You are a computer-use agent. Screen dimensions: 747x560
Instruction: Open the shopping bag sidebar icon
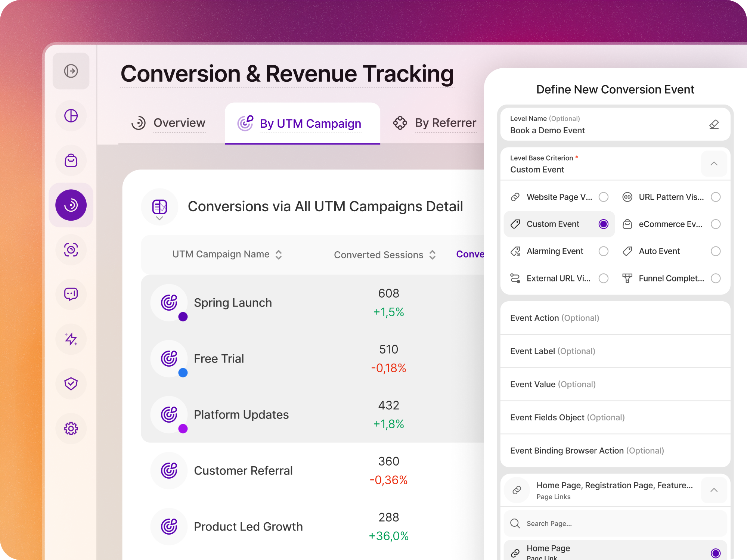71,161
